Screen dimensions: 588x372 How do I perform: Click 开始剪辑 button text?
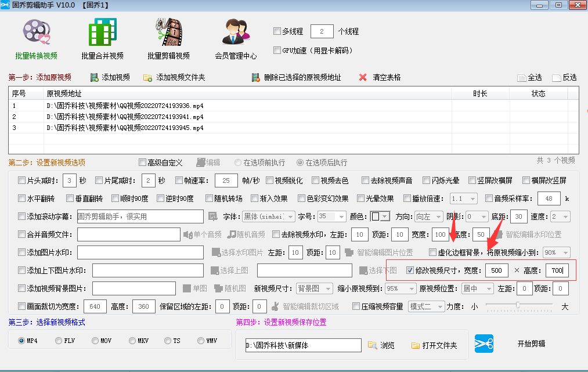click(531, 344)
